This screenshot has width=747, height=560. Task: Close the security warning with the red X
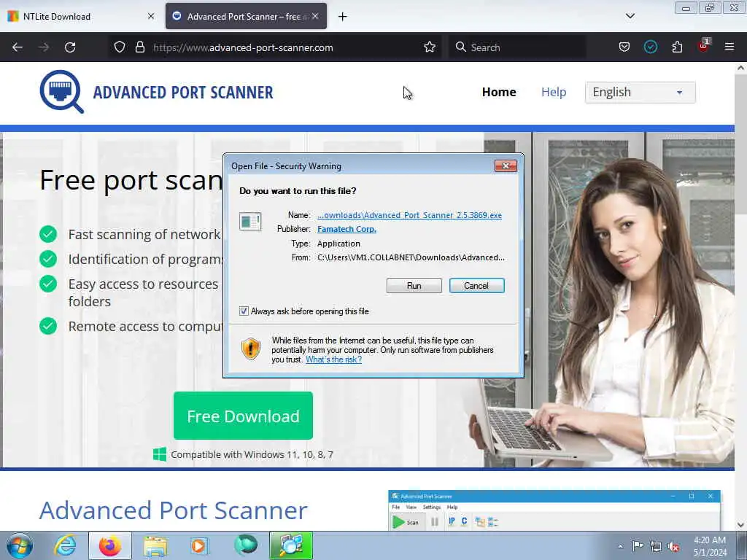[506, 166]
